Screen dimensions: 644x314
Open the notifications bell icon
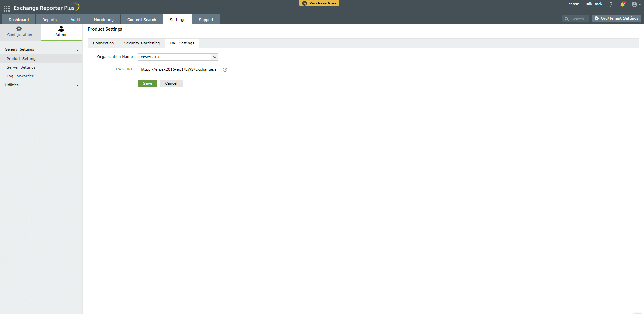click(x=622, y=4)
